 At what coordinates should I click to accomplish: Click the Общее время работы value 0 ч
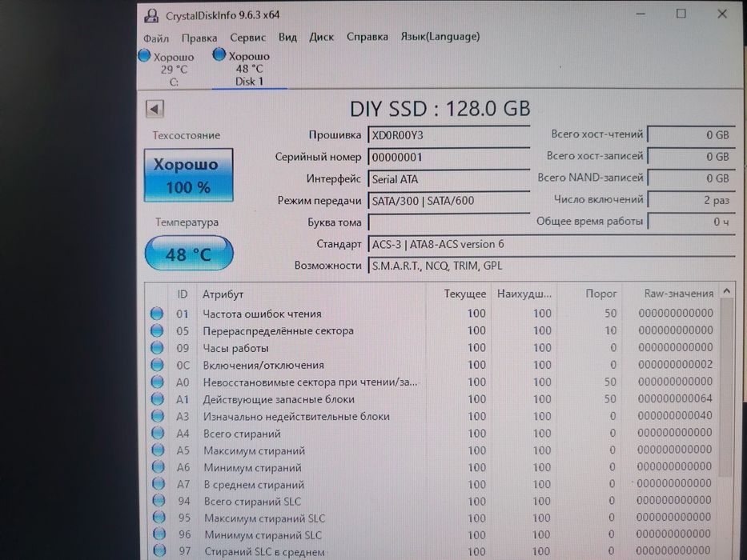pyautogui.click(x=691, y=222)
